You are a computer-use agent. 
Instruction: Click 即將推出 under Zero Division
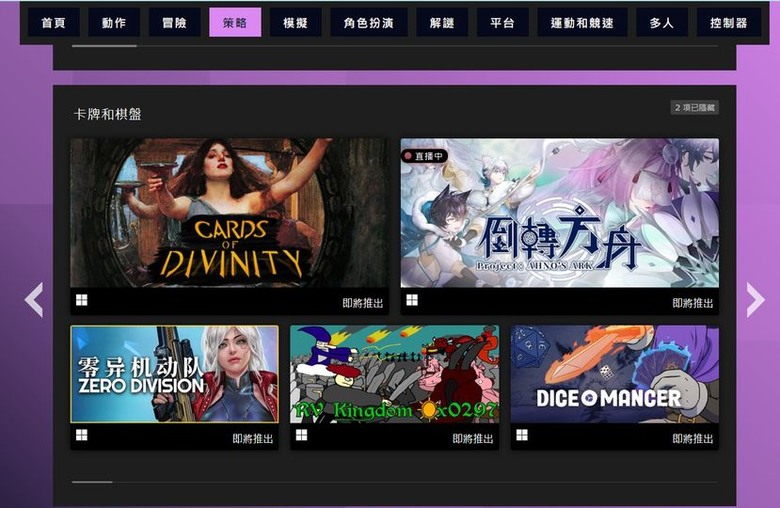[x=253, y=438]
